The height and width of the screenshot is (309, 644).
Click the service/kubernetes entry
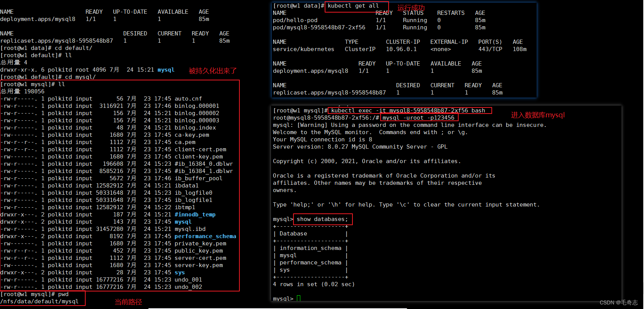pos(303,49)
